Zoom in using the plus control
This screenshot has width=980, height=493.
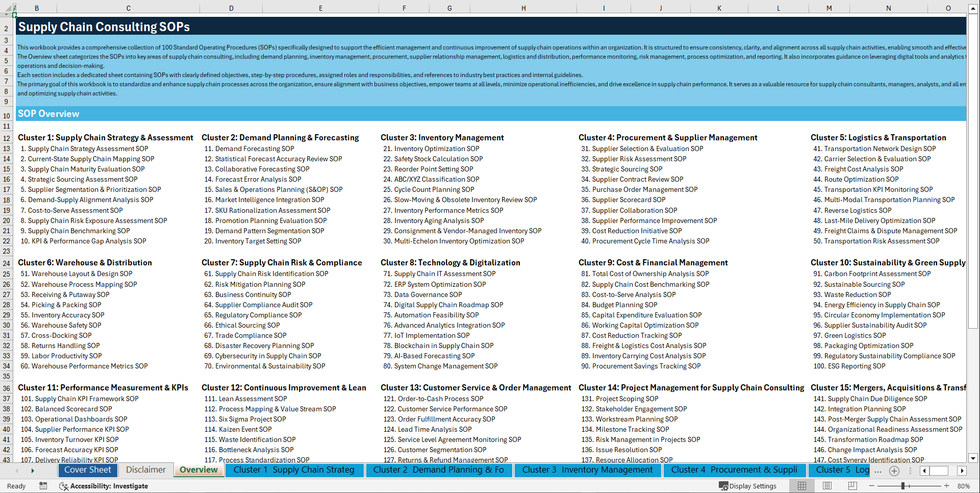point(946,485)
